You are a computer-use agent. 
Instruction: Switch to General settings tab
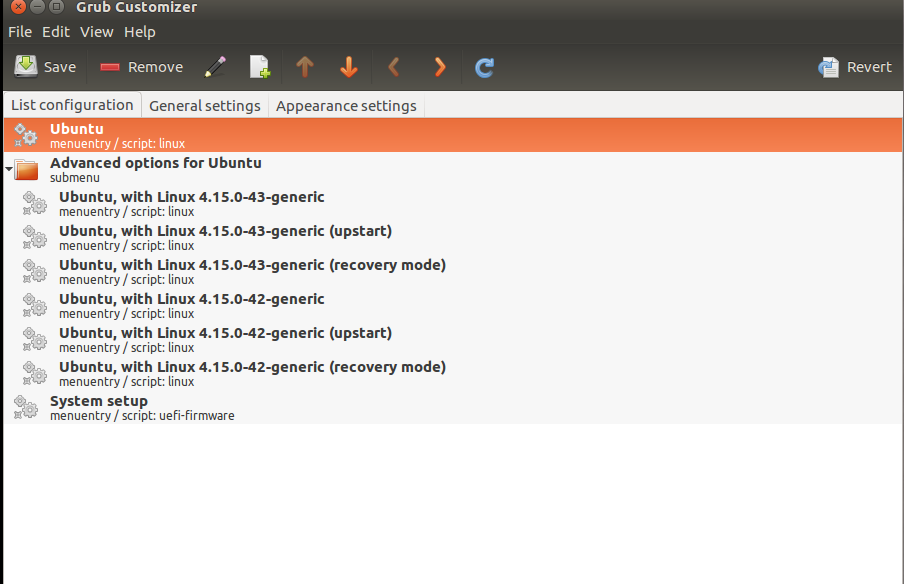(205, 106)
